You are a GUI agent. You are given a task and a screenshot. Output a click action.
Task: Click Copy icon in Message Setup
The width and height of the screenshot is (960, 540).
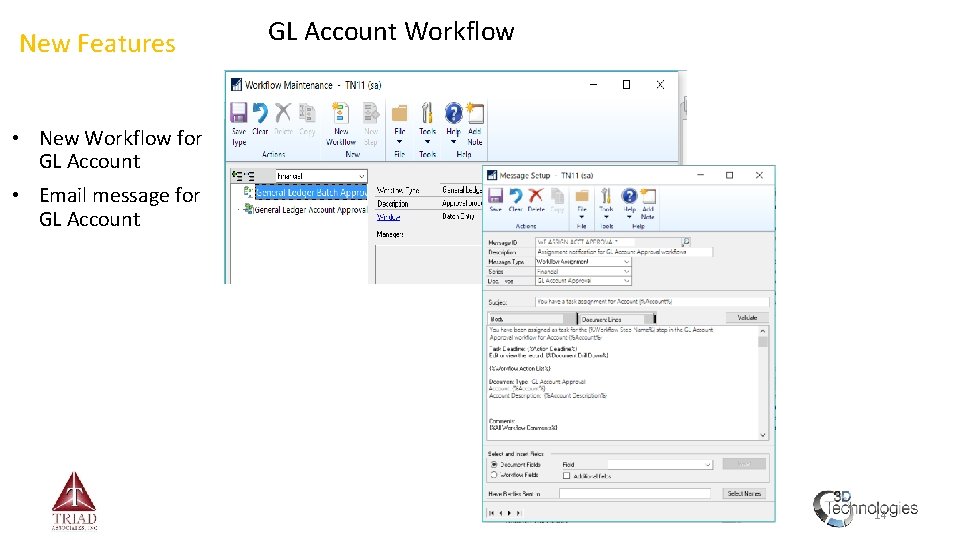click(557, 200)
